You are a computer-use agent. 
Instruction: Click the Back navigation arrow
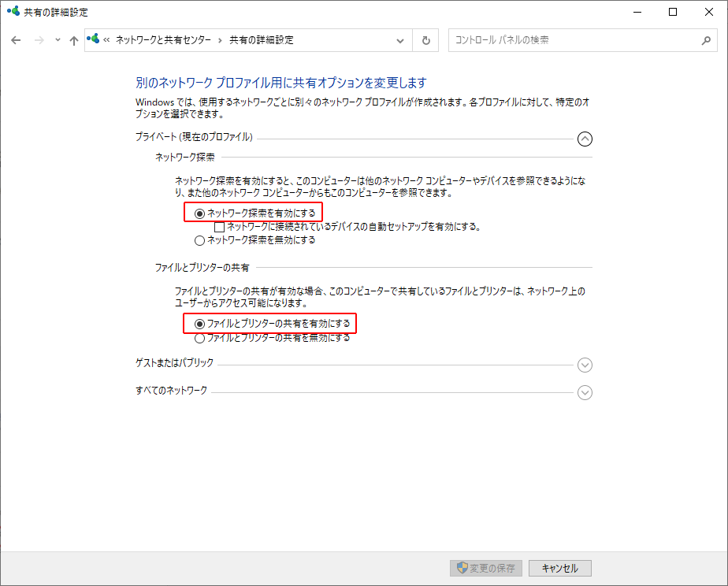(16, 40)
